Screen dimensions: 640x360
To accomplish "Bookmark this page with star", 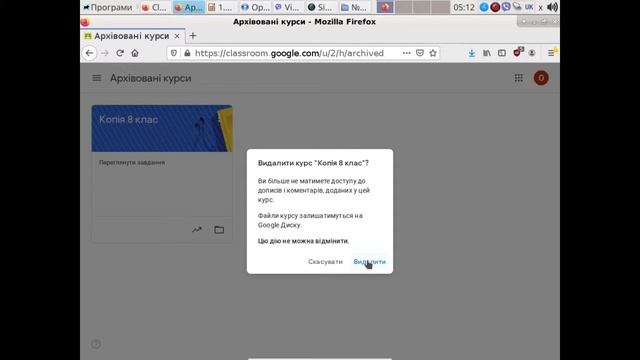I will coord(433,53).
